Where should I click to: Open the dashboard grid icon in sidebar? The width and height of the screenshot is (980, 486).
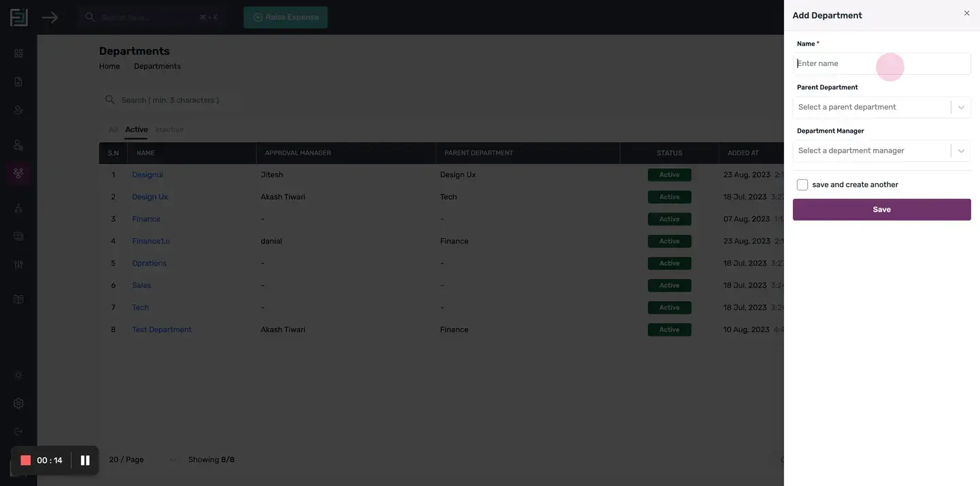[18, 53]
